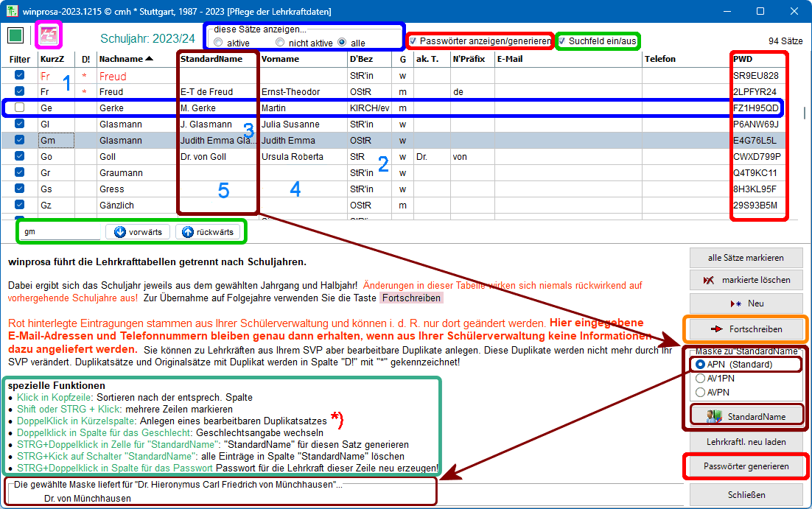Viewport: 812px width, 509px height.
Task: Click the Schließen button
Action: 746,494
